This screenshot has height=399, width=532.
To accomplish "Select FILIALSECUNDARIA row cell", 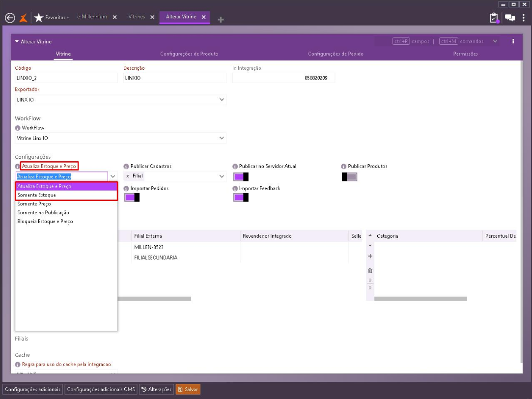I will point(186,257).
